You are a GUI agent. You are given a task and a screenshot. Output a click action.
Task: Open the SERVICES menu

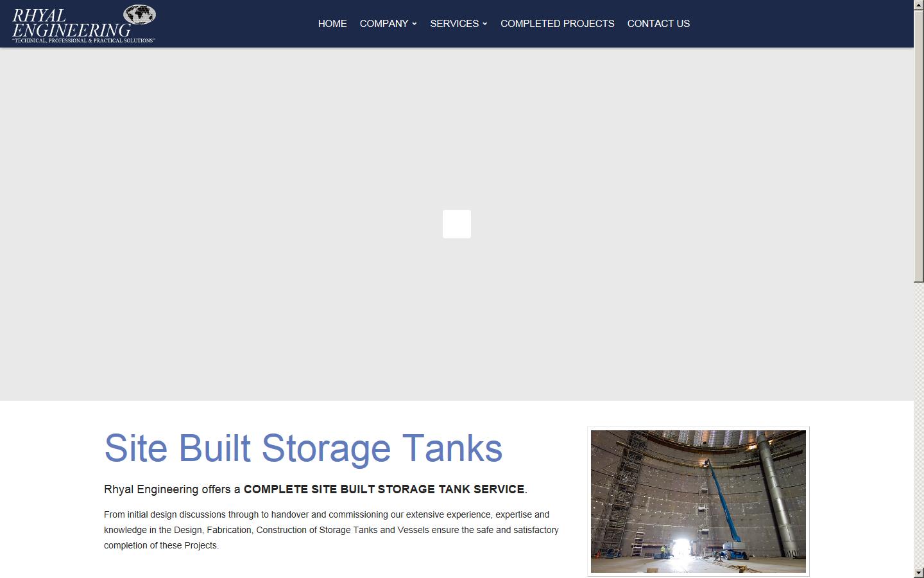point(454,24)
